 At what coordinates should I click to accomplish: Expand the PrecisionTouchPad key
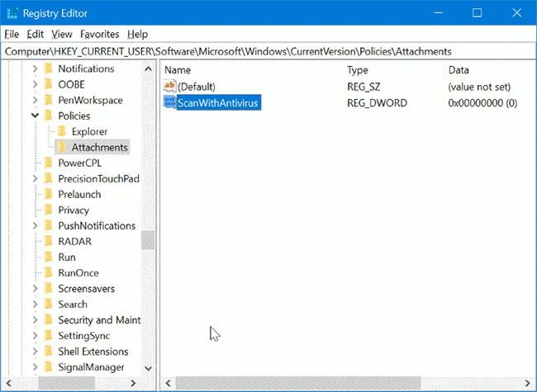coord(35,178)
